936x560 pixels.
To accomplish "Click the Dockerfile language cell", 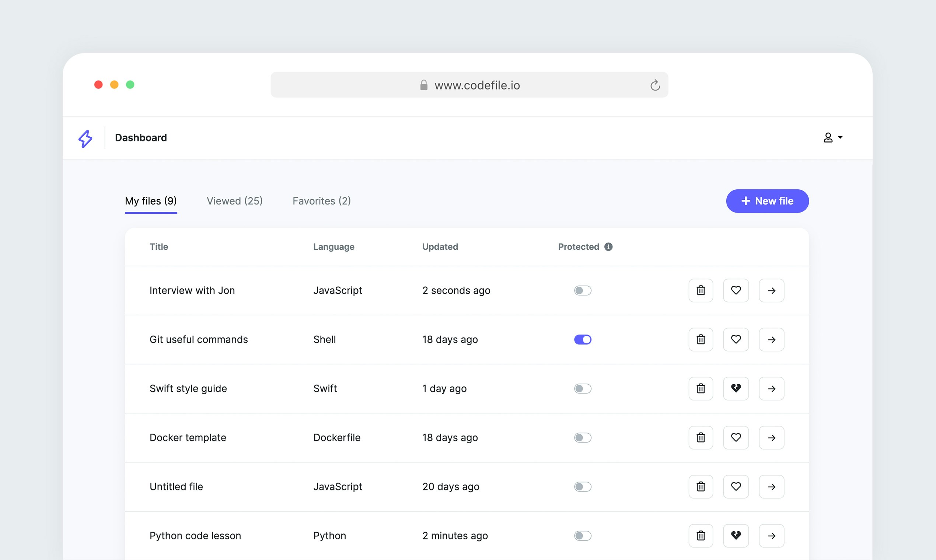I will 337,438.
